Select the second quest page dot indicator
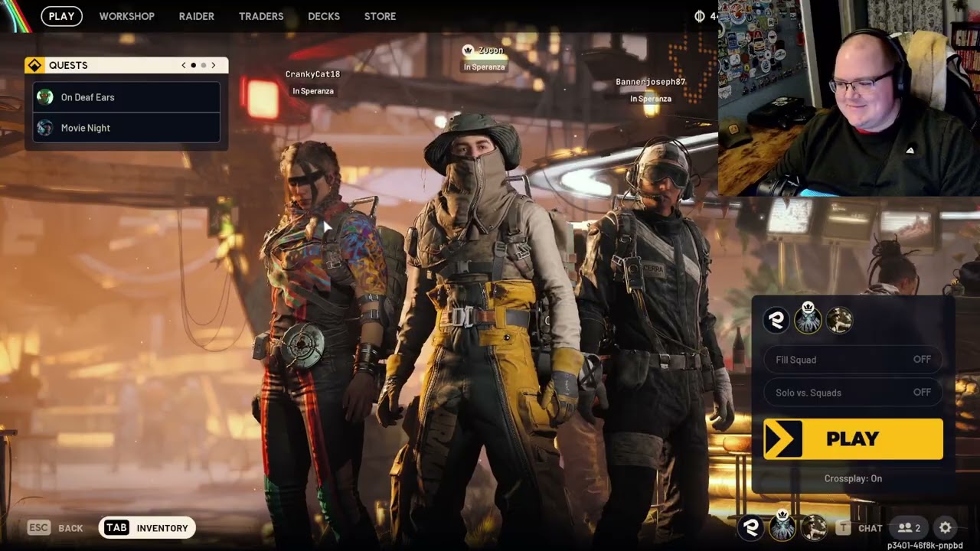 click(203, 65)
